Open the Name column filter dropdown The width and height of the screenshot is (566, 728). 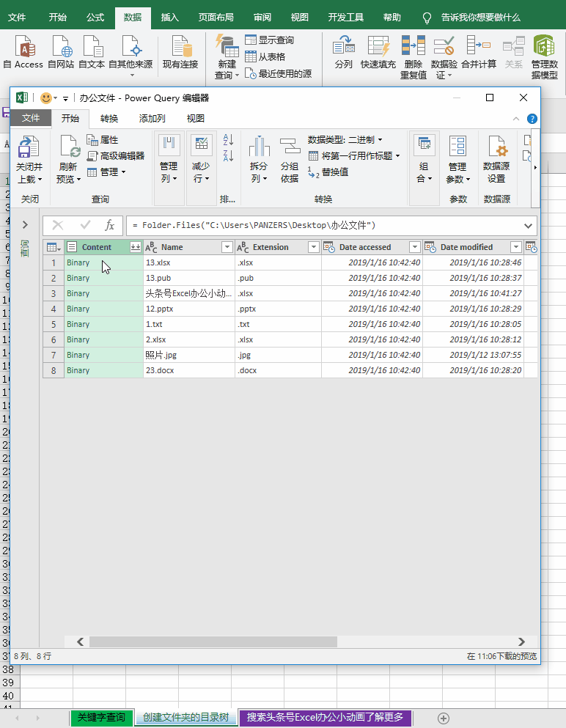[227, 247]
